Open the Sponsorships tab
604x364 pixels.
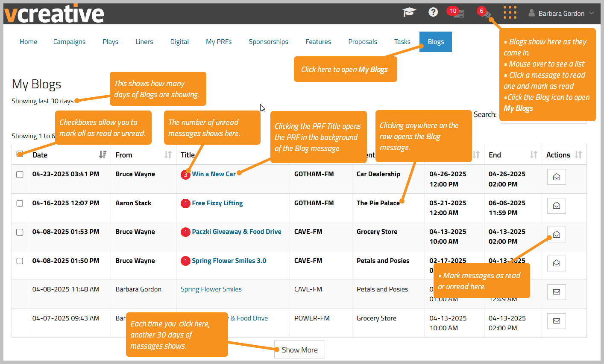point(268,42)
